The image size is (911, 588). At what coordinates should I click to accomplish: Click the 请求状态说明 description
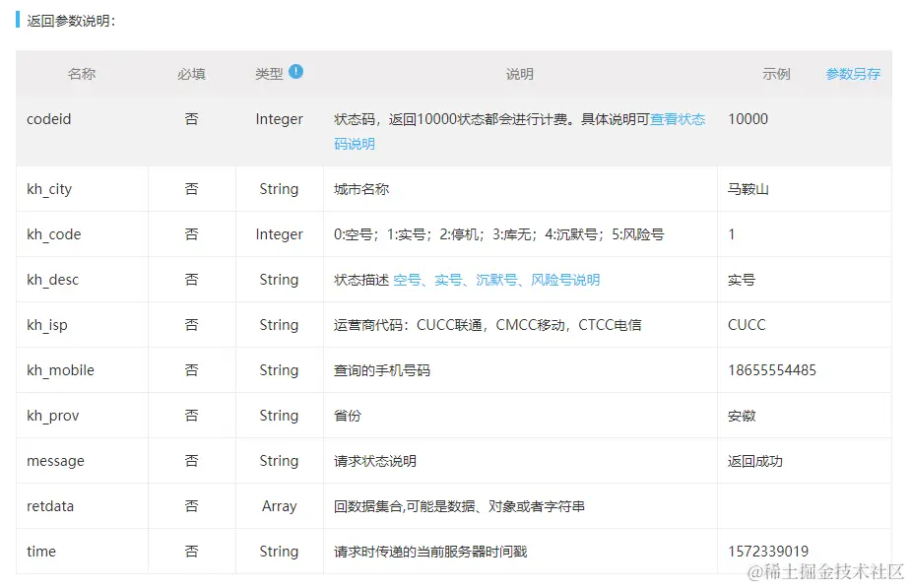[x=375, y=461]
